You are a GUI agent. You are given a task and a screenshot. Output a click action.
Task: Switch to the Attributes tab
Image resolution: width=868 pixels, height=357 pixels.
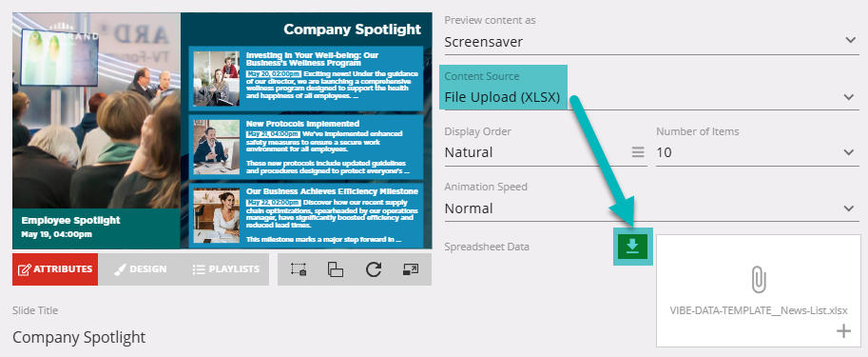(x=55, y=269)
